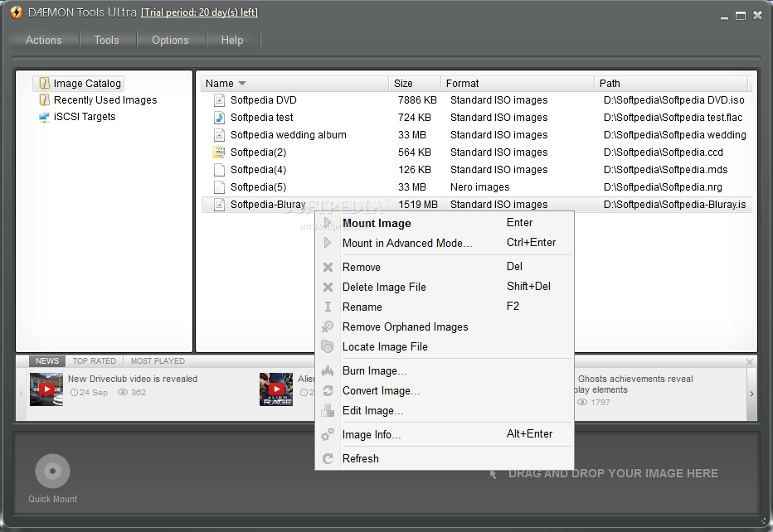Choose Mount Image from the context menu
Screen dimensions: 773x532
(x=378, y=223)
